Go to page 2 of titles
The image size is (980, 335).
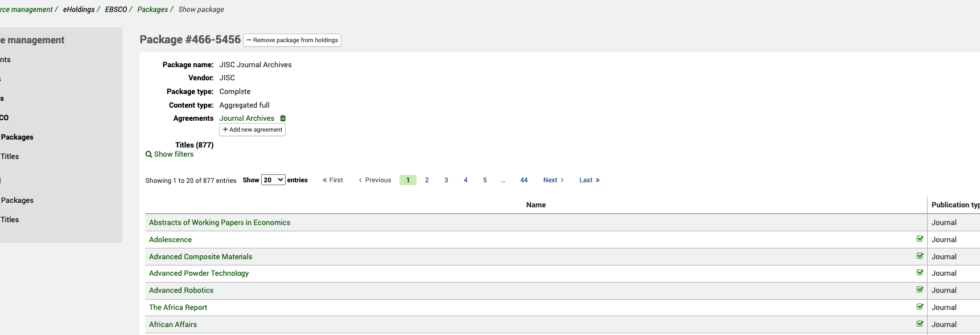coord(427,180)
